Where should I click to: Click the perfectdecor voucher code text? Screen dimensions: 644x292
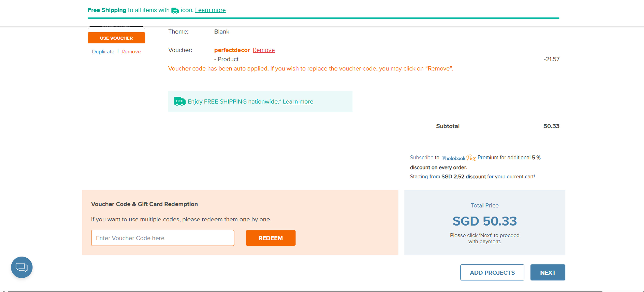point(232,50)
